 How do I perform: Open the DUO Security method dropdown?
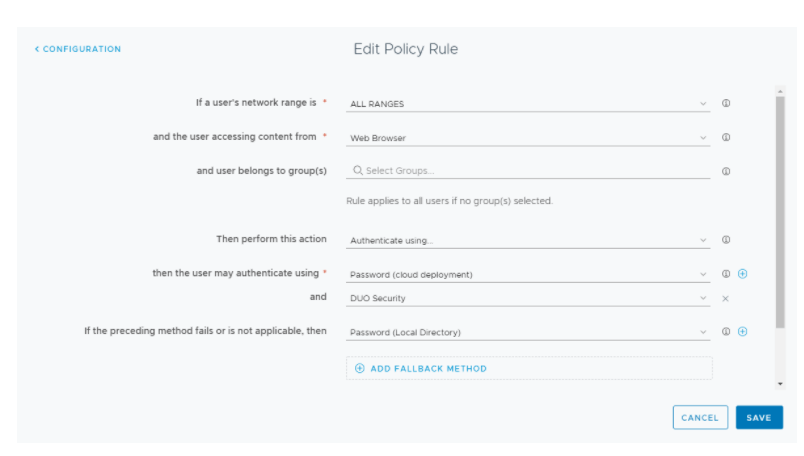tap(528, 298)
